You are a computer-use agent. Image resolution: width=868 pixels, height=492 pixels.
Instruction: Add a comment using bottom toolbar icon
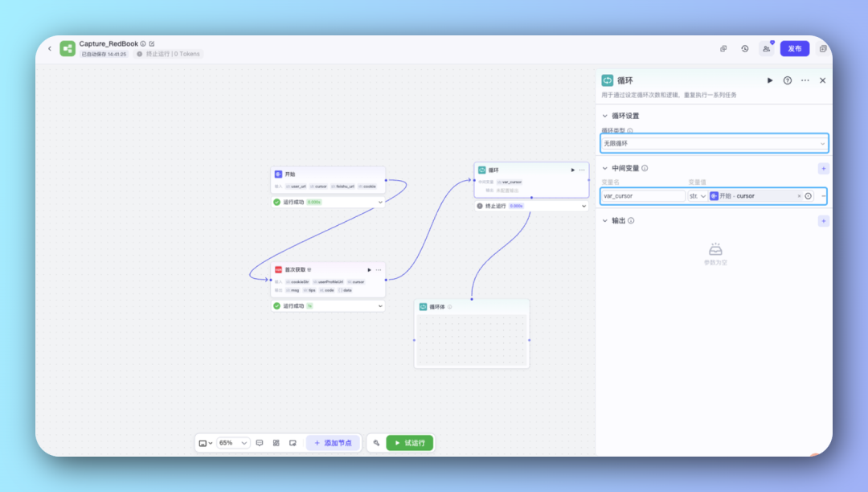pos(260,443)
